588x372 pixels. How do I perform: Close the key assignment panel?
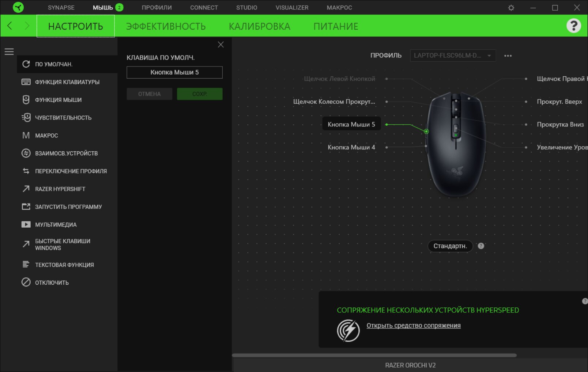[x=220, y=45]
